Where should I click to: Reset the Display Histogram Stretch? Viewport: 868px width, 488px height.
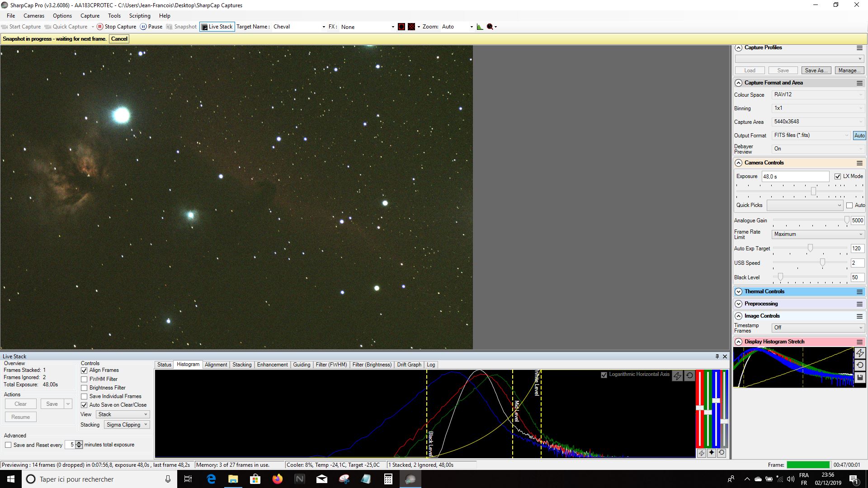tap(860, 365)
